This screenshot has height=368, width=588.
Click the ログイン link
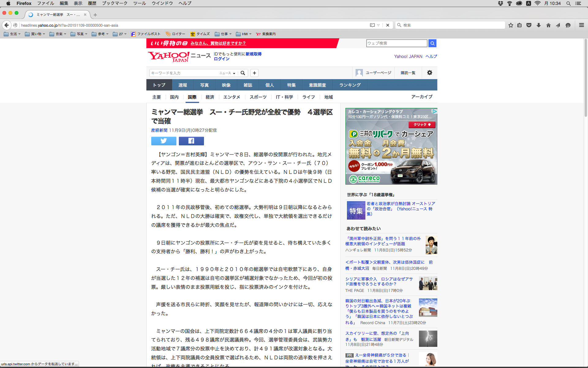click(221, 59)
